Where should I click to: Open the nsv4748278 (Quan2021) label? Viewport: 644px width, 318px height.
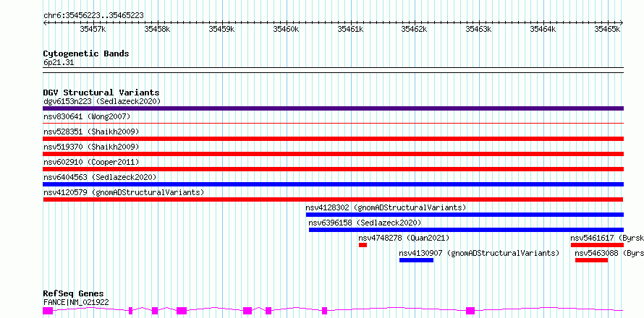point(404,238)
